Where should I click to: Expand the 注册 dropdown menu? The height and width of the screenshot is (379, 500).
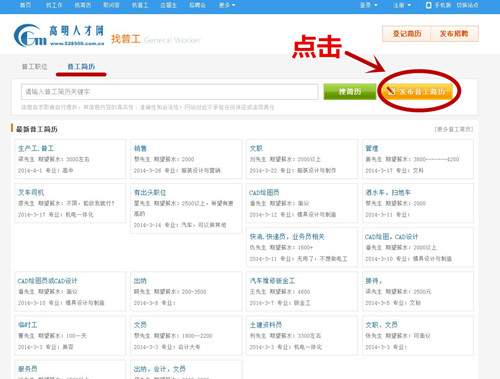(402, 5)
